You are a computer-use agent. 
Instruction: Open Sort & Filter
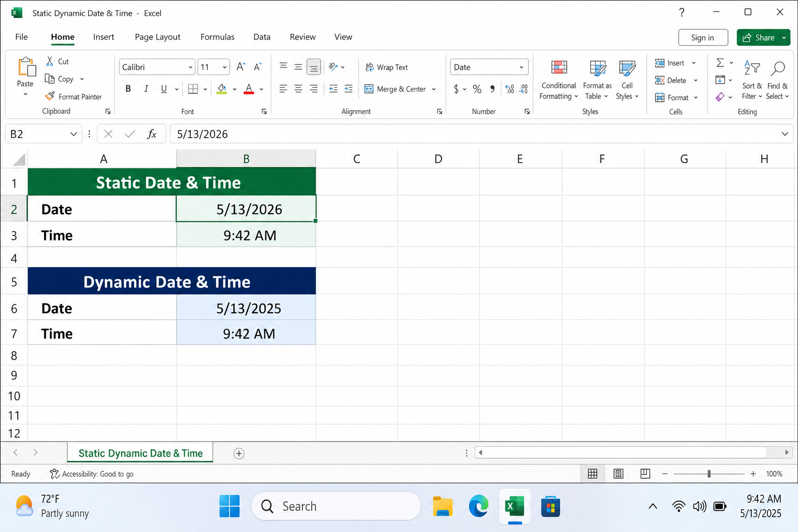tap(752, 80)
